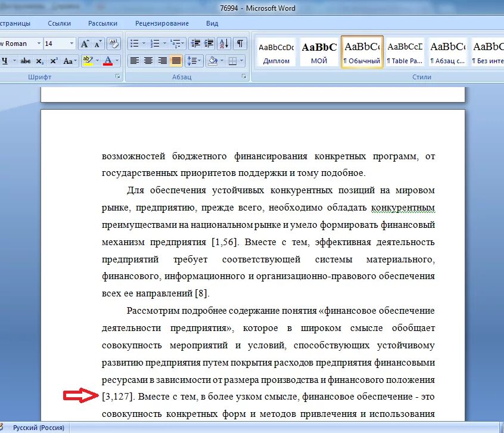
Task: Apply strikethrough formatting
Action: tap(26, 61)
